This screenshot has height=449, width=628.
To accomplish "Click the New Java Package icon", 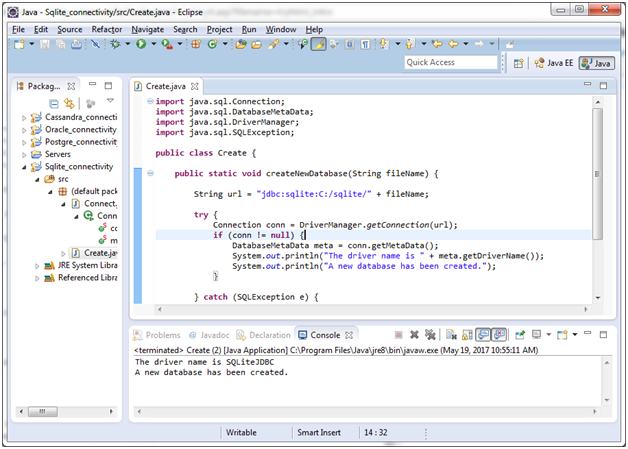I will (x=196, y=44).
